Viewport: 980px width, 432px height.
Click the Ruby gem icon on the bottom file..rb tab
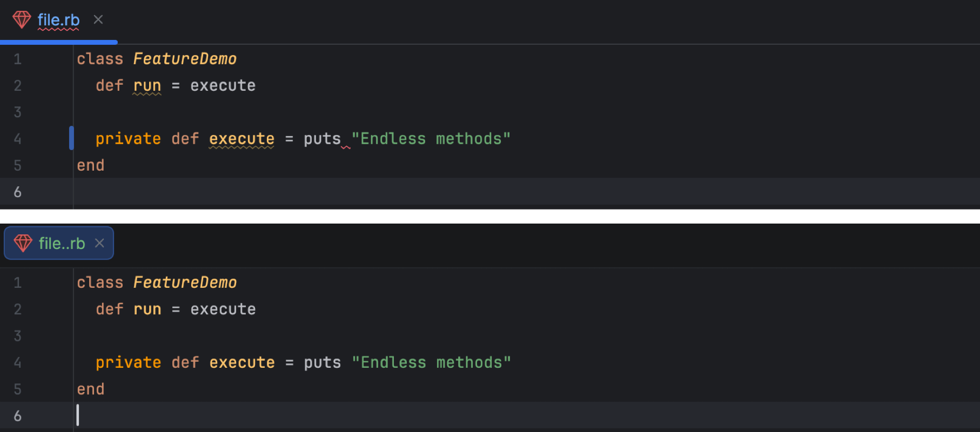coord(23,243)
